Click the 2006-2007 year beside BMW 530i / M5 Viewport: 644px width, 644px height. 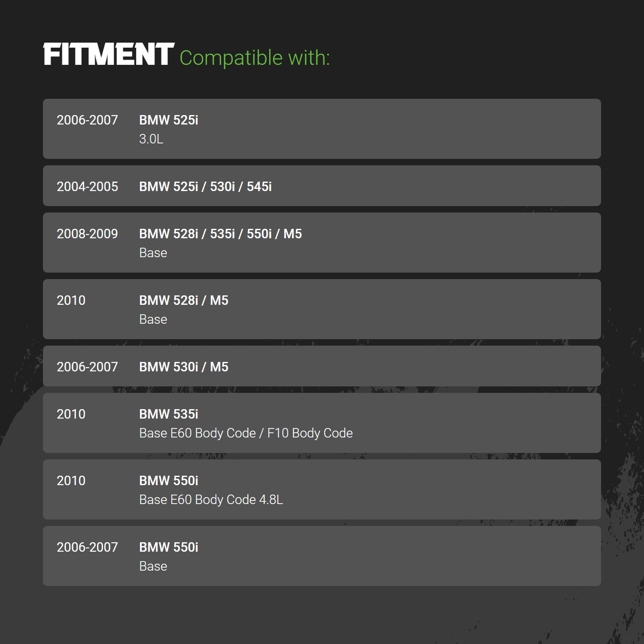(x=87, y=367)
